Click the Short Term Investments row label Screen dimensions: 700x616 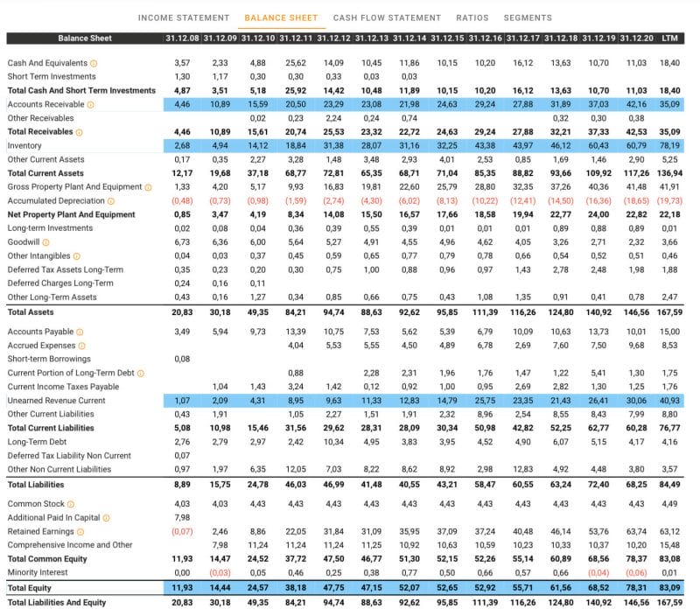[52, 76]
